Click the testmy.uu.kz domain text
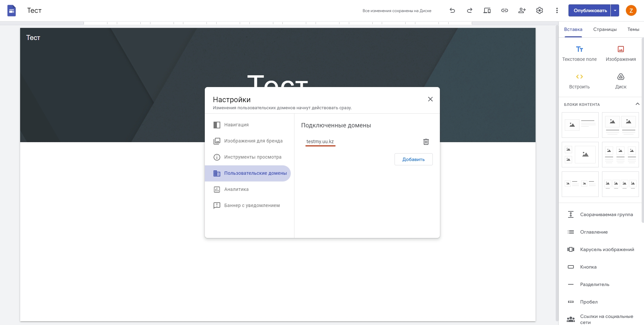Viewport: 644px width, 325px height. [x=320, y=141]
